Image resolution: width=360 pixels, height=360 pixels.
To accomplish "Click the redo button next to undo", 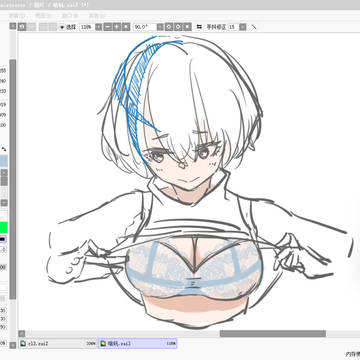I will coord(32,27).
